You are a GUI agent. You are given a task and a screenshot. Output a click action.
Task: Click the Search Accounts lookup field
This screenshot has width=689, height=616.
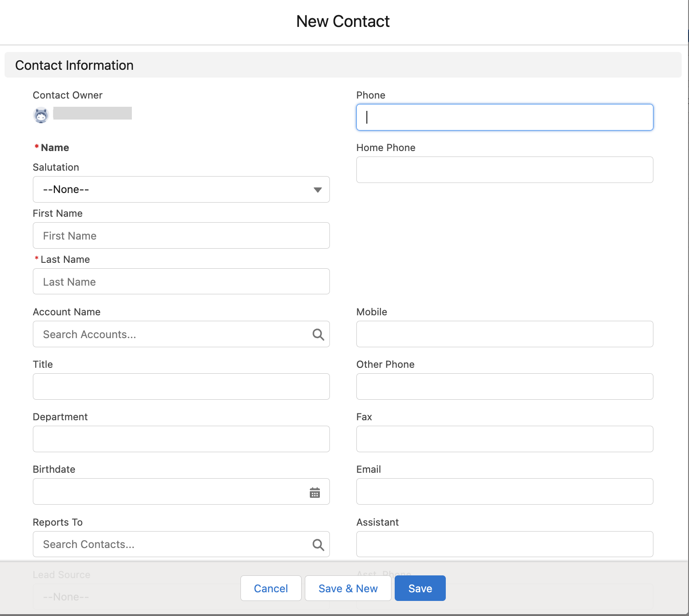pyautogui.click(x=181, y=334)
